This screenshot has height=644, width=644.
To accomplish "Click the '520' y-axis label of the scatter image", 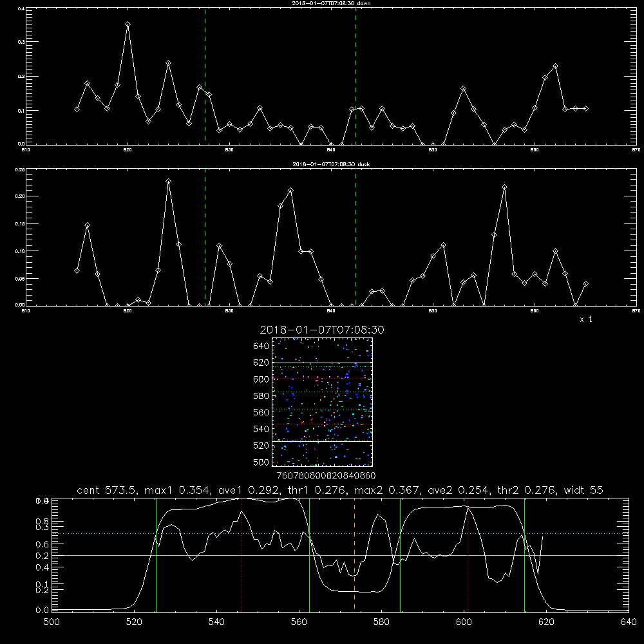I will click(x=261, y=446).
